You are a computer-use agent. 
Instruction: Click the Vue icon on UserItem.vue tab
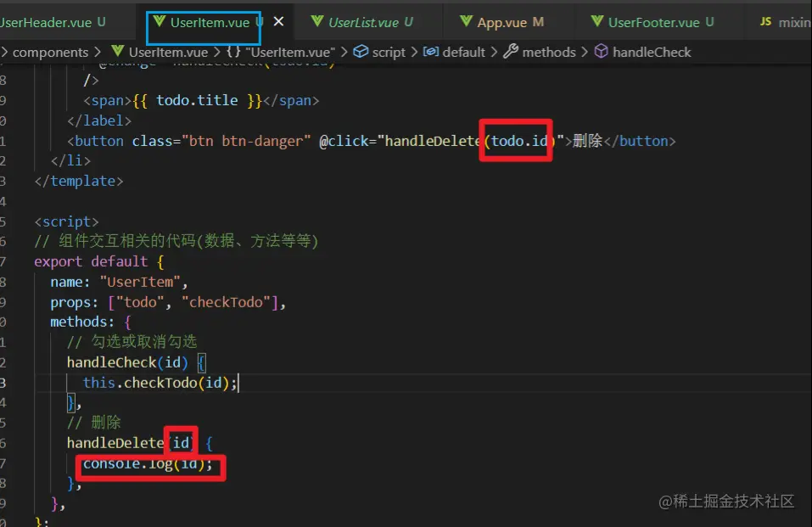pos(160,21)
